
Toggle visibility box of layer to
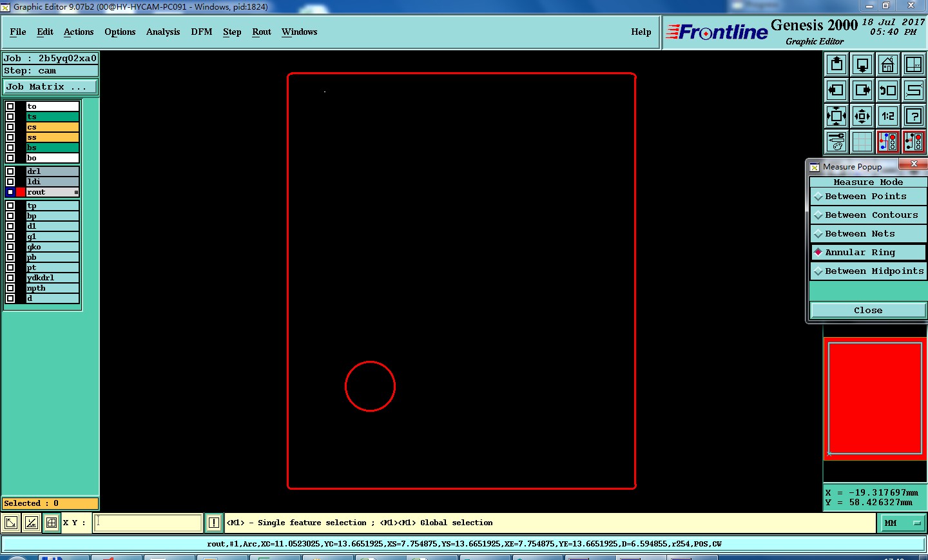(10, 106)
